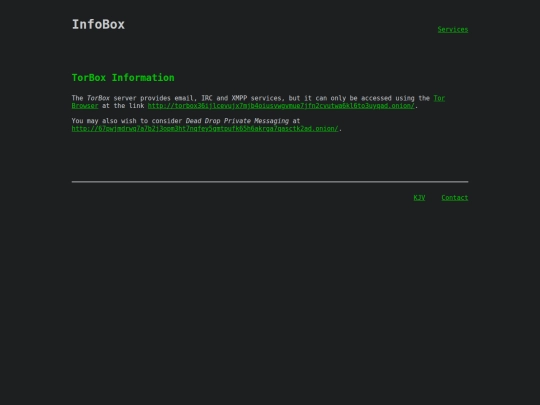Click the word 'accessed' in first paragraph
Image resolution: width=540 pixels, height=405 pixels.
[376, 98]
